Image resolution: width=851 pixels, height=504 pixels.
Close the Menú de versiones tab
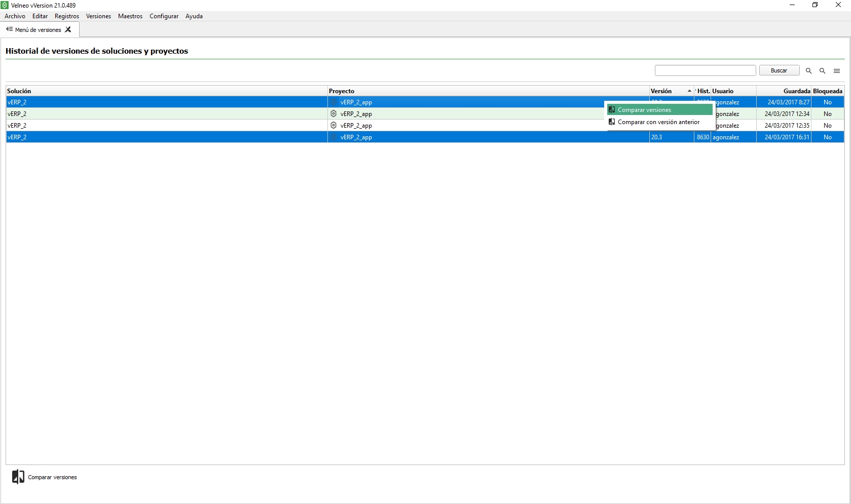68,29
